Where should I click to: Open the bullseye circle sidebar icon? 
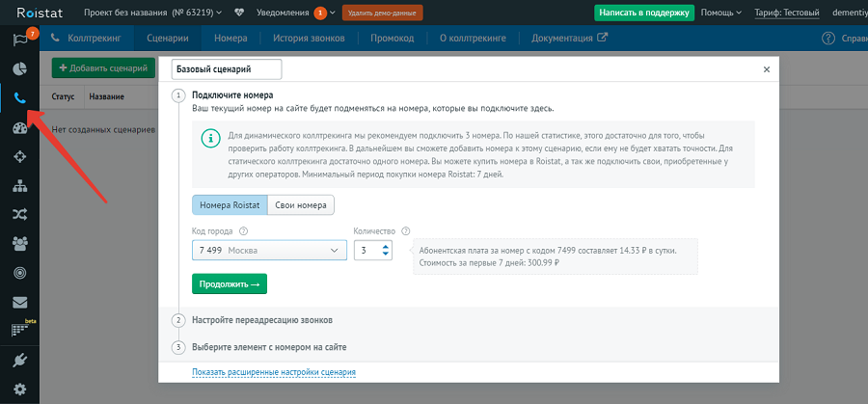20,274
